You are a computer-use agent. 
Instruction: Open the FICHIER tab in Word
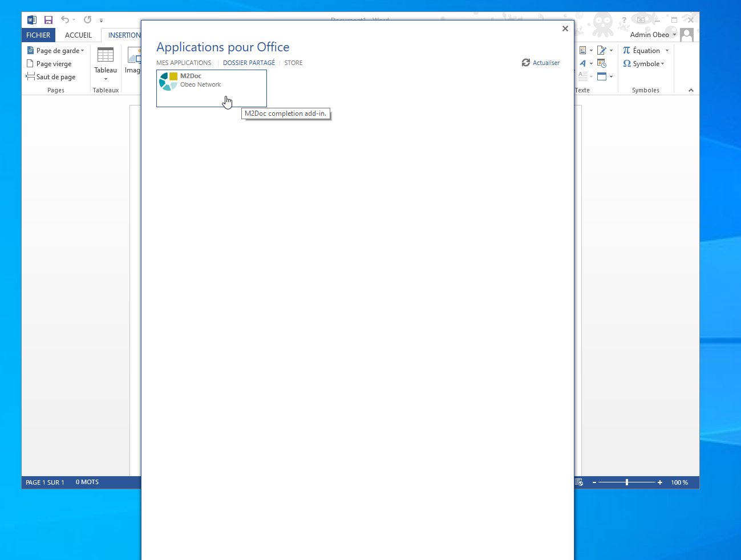(38, 35)
